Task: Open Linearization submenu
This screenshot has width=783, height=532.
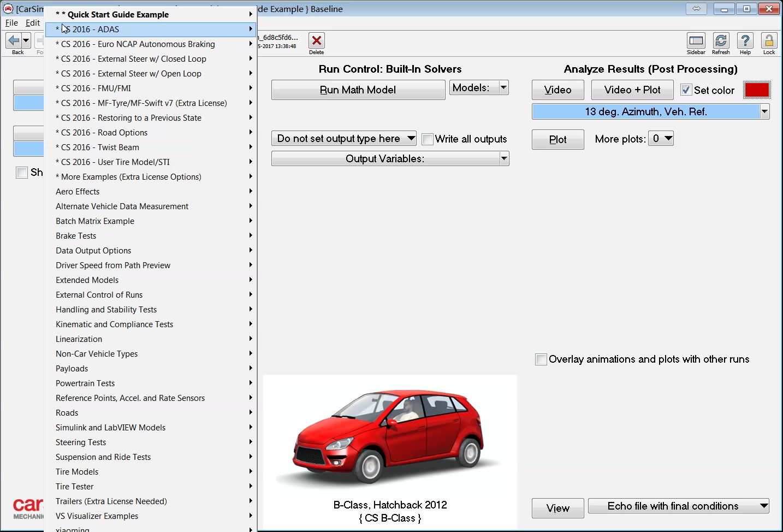Action: point(151,339)
